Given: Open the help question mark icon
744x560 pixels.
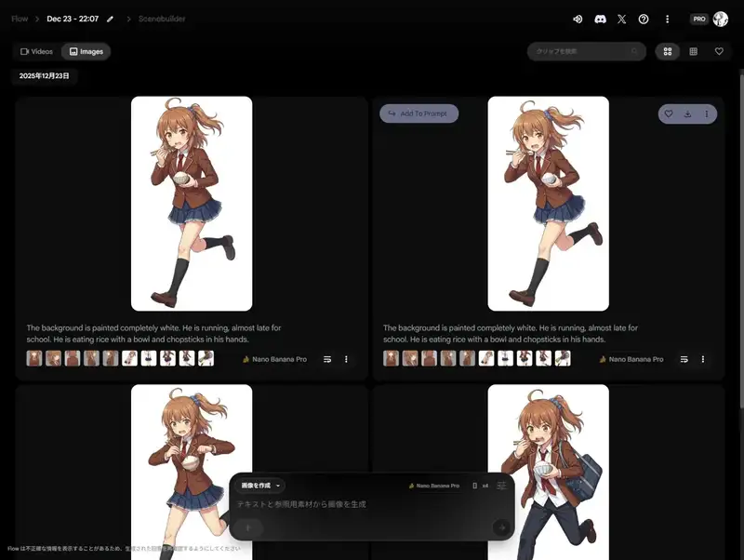Looking at the screenshot, I should click(644, 19).
